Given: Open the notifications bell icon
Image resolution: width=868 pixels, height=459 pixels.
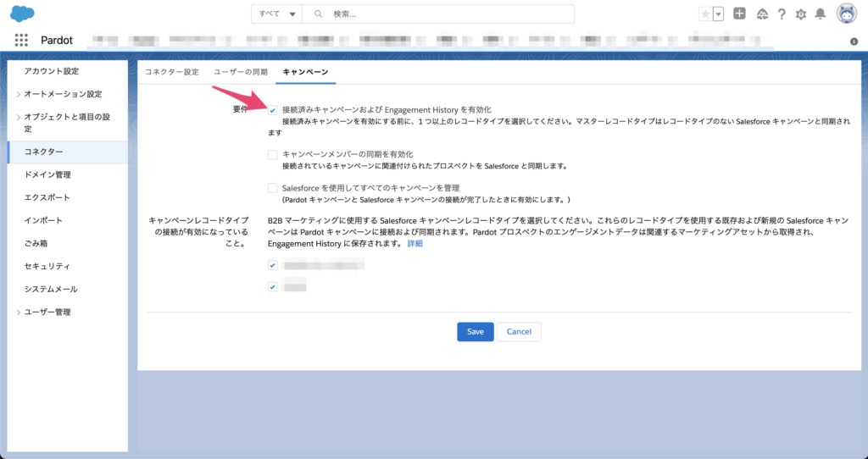Looking at the screenshot, I should click(x=821, y=14).
